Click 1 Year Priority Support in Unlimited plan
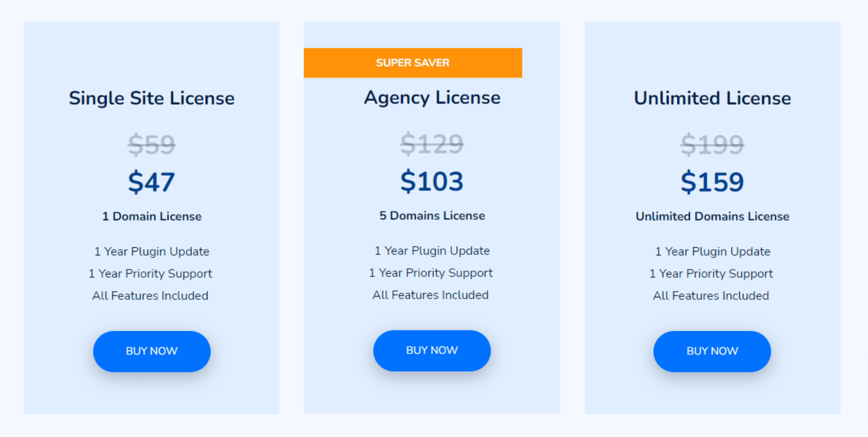Image resolution: width=868 pixels, height=437 pixels. coord(711,274)
